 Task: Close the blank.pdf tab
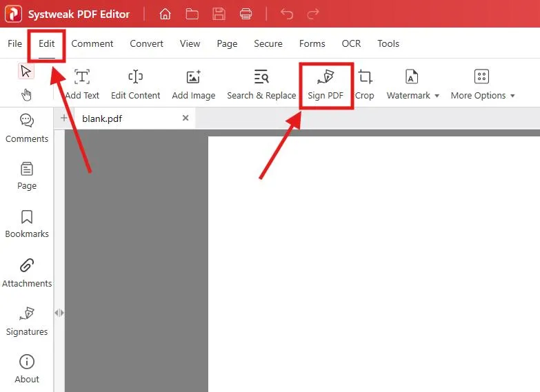click(185, 118)
